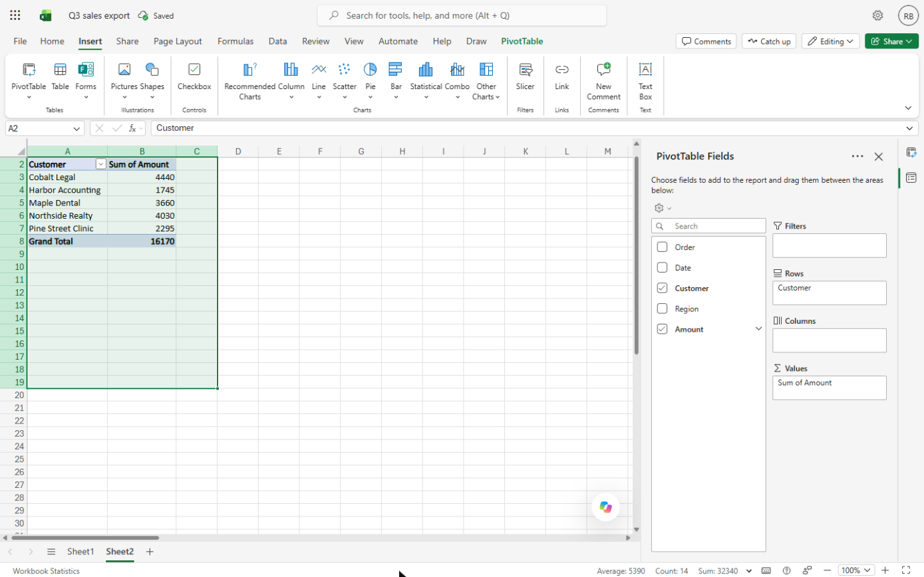Insert a Link

[x=562, y=76]
